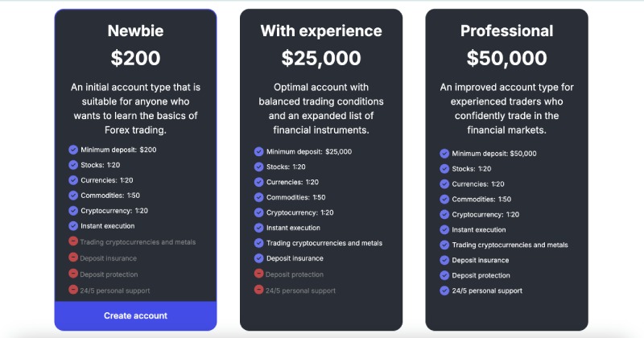Image resolution: width=644 pixels, height=338 pixels.
Task: Click With experience 'Trading cryptocurrencies and metals' text
Action: click(x=324, y=243)
